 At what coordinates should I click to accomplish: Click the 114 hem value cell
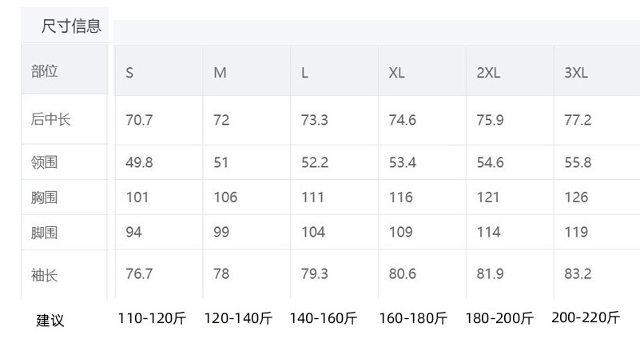click(x=488, y=233)
